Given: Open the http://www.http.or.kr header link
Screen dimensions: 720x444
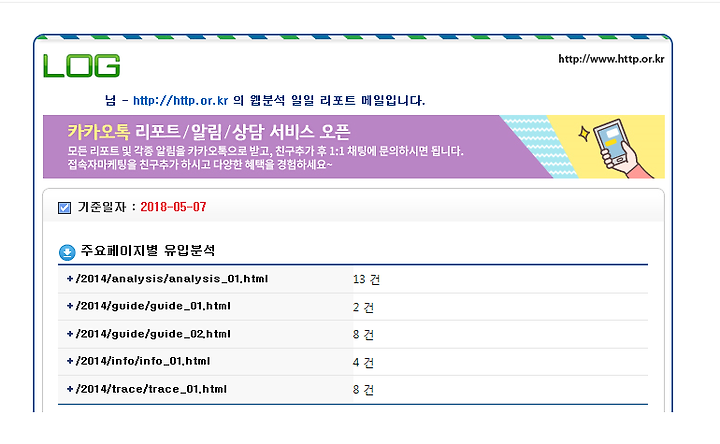Looking at the screenshot, I should (611, 59).
